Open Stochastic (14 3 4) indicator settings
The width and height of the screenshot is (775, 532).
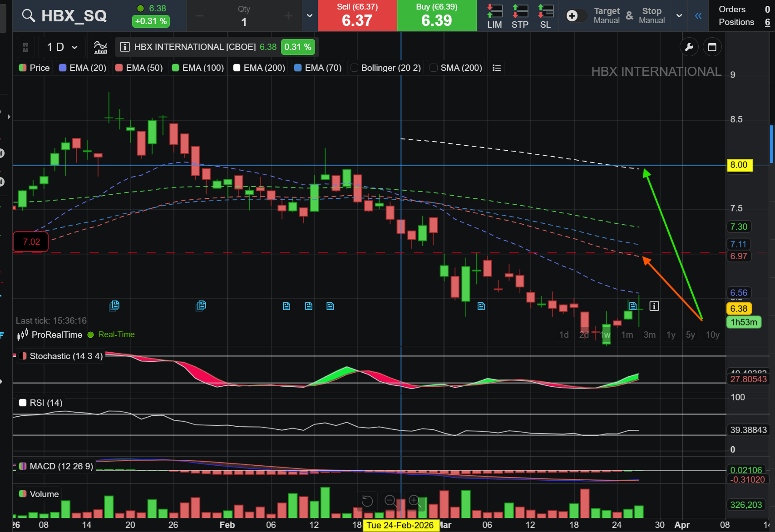click(61, 356)
